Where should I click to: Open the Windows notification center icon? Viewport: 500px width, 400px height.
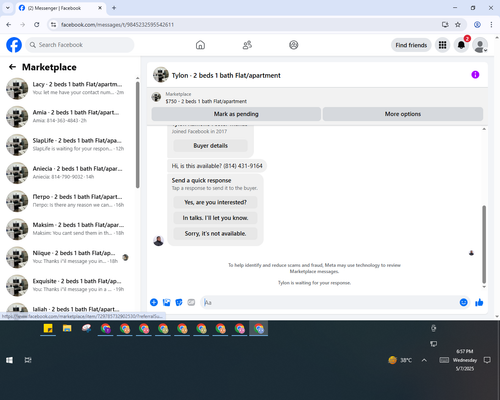(487, 360)
